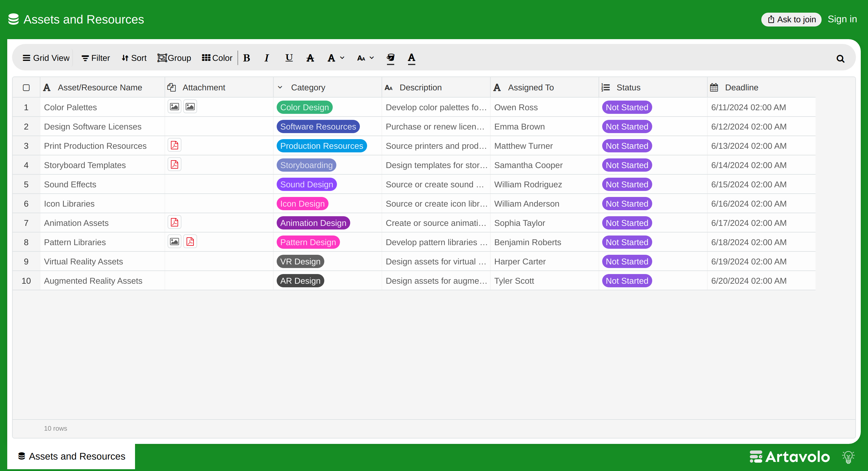The width and height of the screenshot is (868, 471).
Task: Toggle bold formatting
Action: coord(247,58)
